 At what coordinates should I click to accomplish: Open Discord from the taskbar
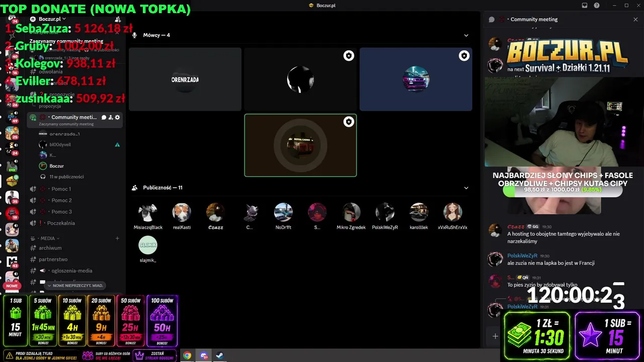click(204, 355)
